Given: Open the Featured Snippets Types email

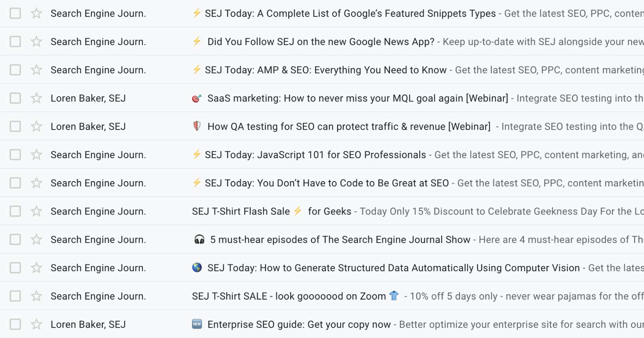Looking at the screenshot, I should 349,13.
